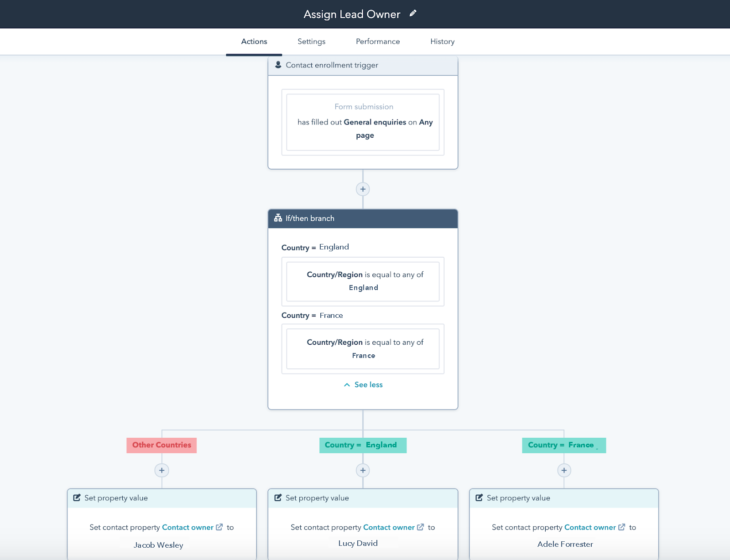
Task: Click the contact enrollment trigger person icon
Action: [x=278, y=65]
